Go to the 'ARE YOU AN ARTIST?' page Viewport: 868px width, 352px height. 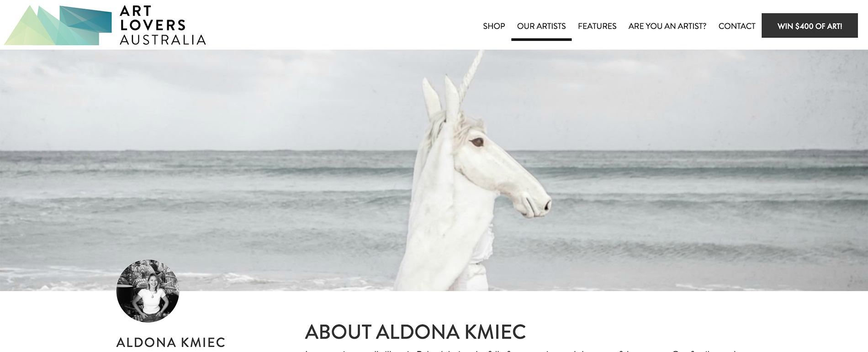[667, 26]
